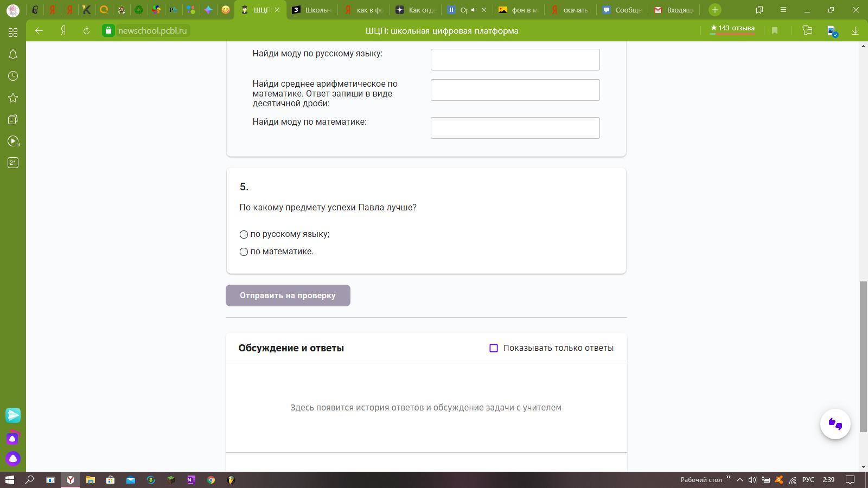Open browsing history clock icon
The height and width of the screenshot is (488, 868).
point(13,76)
